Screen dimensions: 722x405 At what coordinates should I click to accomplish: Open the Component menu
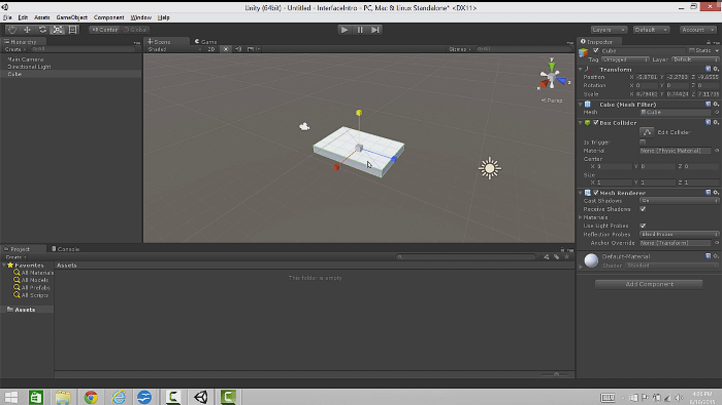coord(109,17)
